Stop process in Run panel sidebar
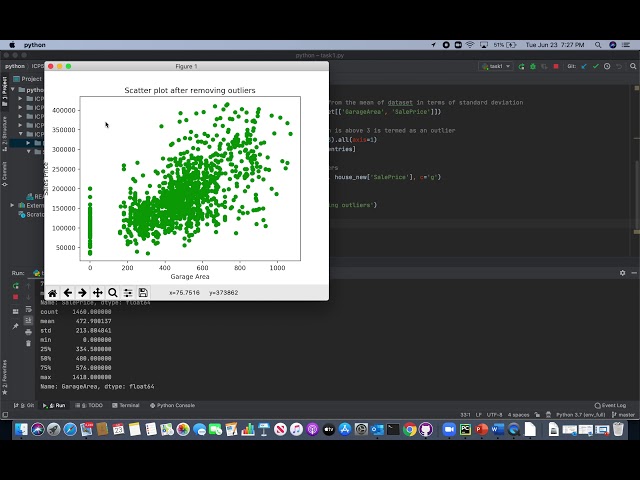This screenshot has height=480, width=640. 16,297
